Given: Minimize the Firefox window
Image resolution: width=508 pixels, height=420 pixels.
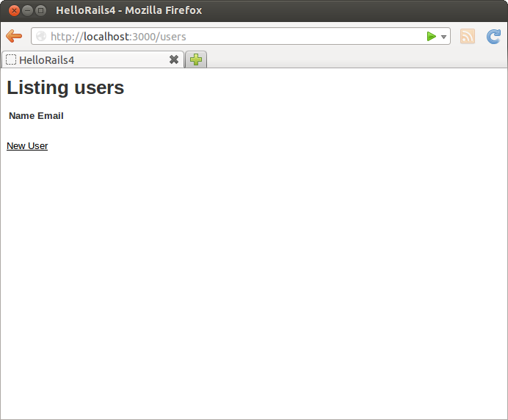Looking at the screenshot, I should click(27, 10).
